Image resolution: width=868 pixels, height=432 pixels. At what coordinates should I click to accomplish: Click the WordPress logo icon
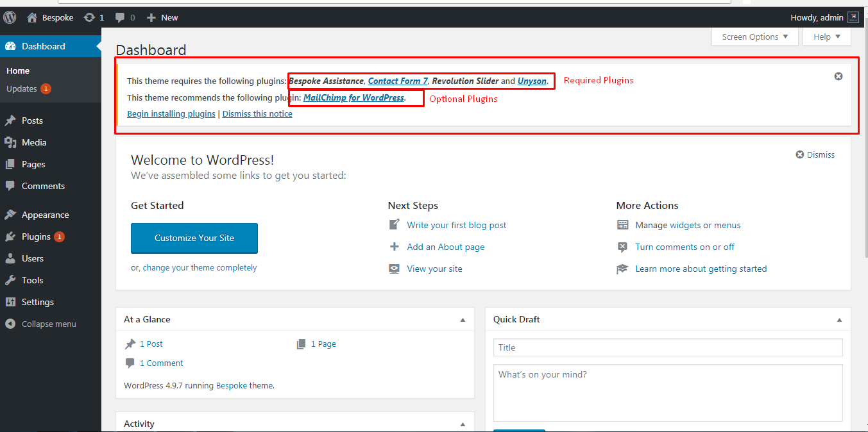click(x=10, y=17)
